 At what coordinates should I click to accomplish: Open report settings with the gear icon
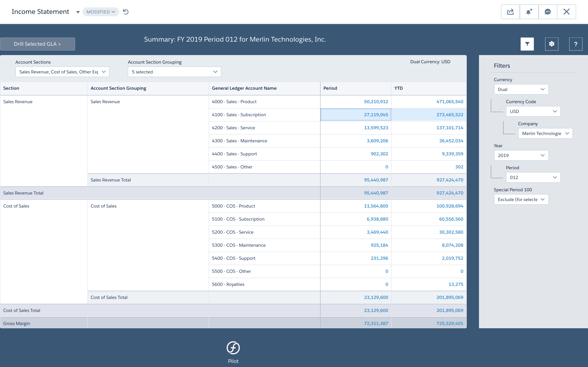click(551, 44)
